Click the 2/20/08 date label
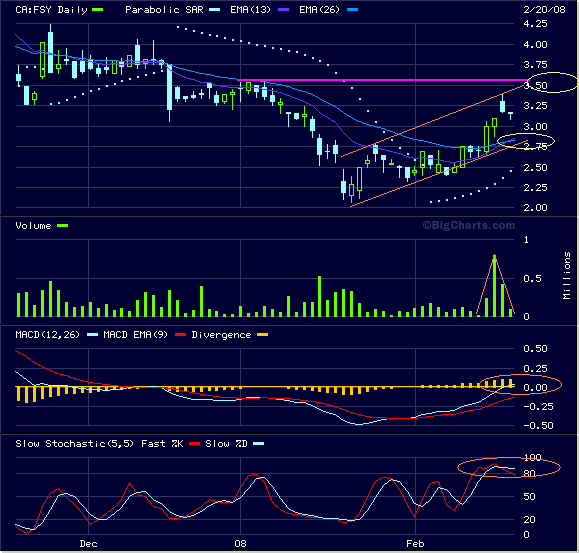The width and height of the screenshot is (579, 553). (x=544, y=10)
